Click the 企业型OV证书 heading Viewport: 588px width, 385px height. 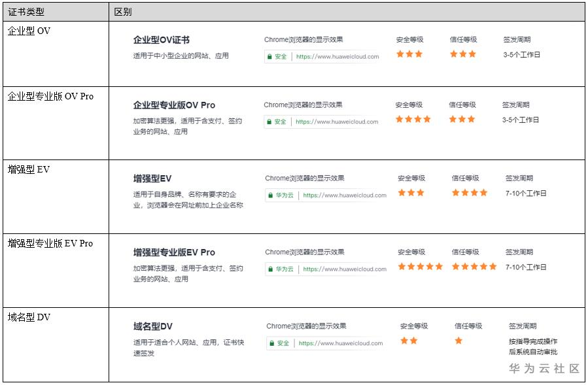161,40
